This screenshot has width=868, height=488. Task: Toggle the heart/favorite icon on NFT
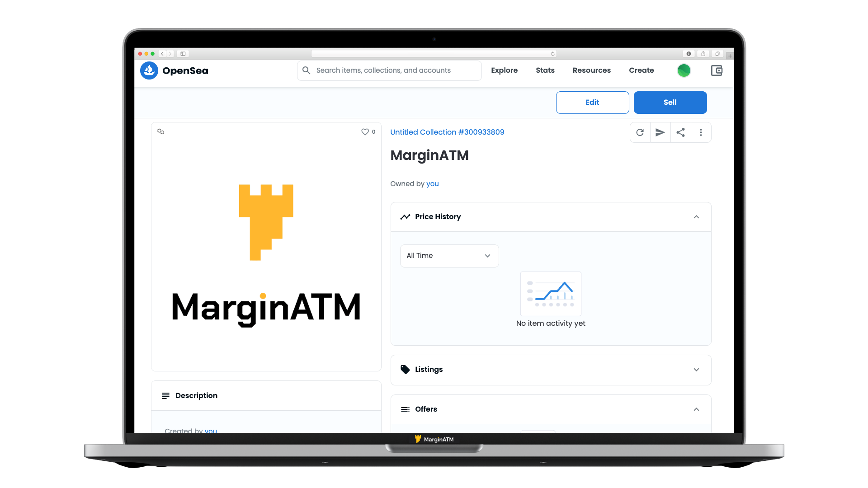pos(365,131)
